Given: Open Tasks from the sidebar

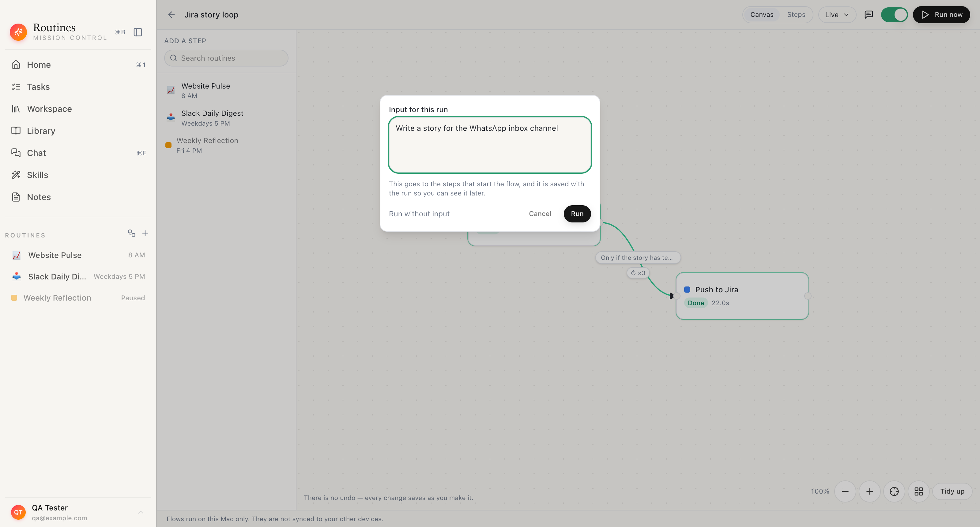Looking at the screenshot, I should [x=78, y=87].
